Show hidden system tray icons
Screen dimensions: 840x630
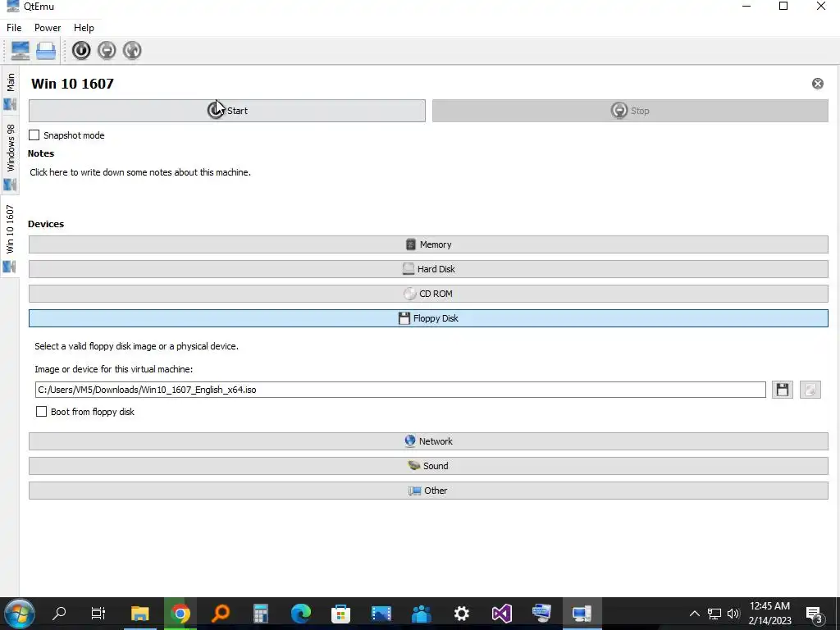(694, 614)
